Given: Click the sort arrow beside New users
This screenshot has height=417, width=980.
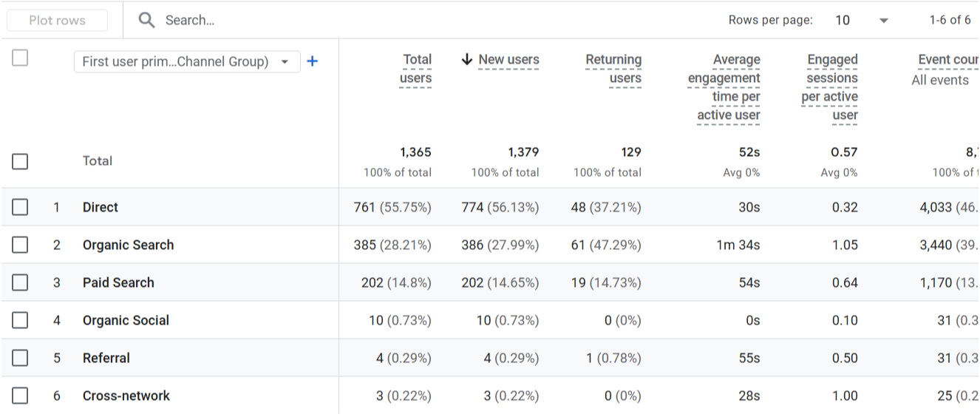Looking at the screenshot, I should pos(466,59).
